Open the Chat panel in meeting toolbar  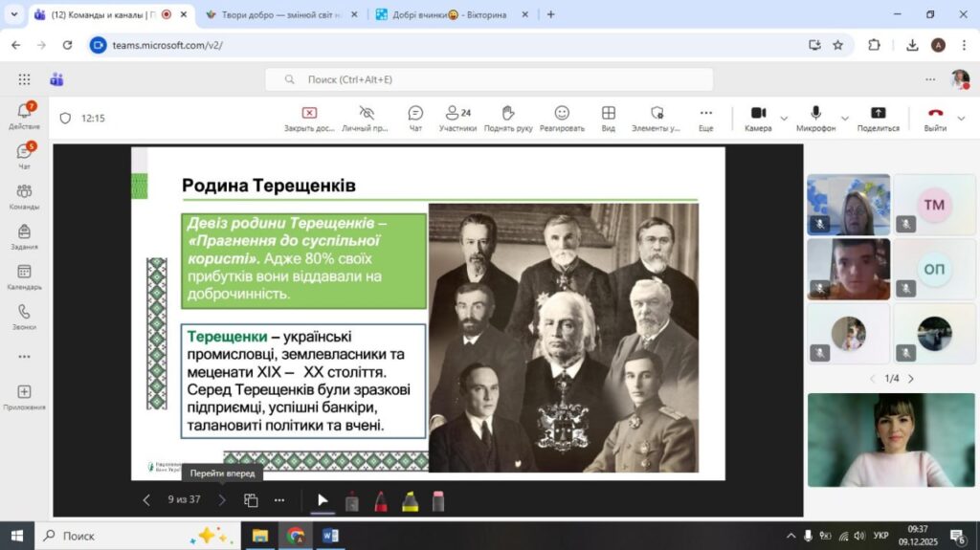(415, 118)
